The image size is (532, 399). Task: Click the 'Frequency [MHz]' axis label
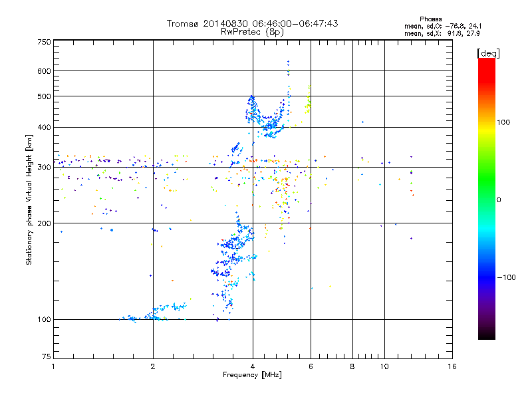point(252,375)
